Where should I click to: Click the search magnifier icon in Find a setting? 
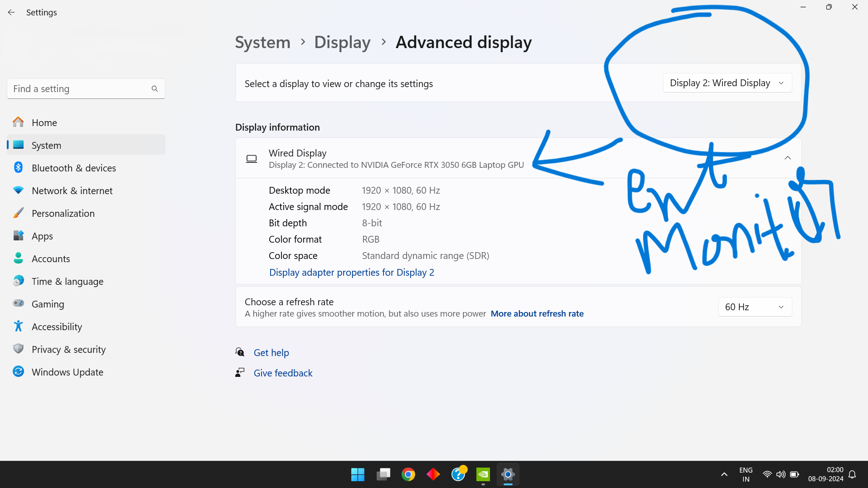[155, 89]
